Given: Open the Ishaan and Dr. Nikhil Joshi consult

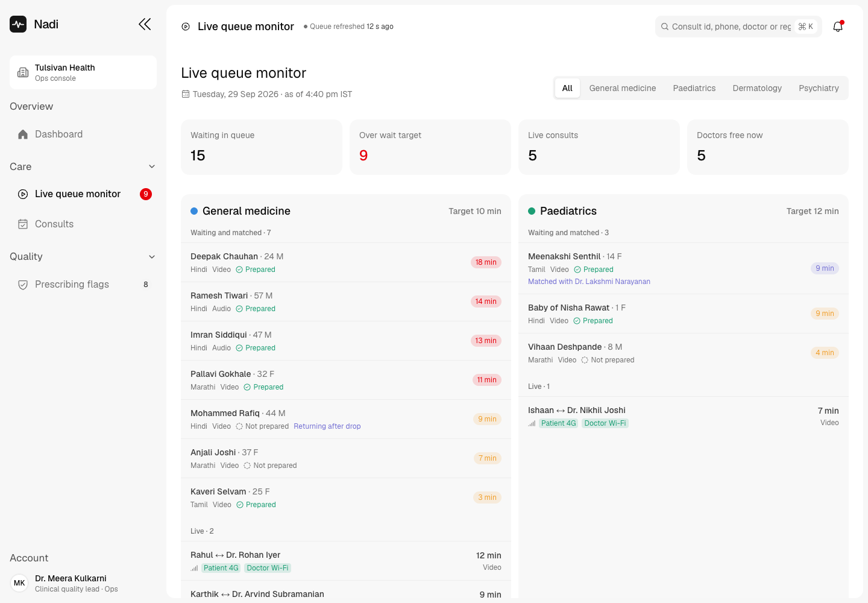Looking at the screenshot, I should 684,416.
